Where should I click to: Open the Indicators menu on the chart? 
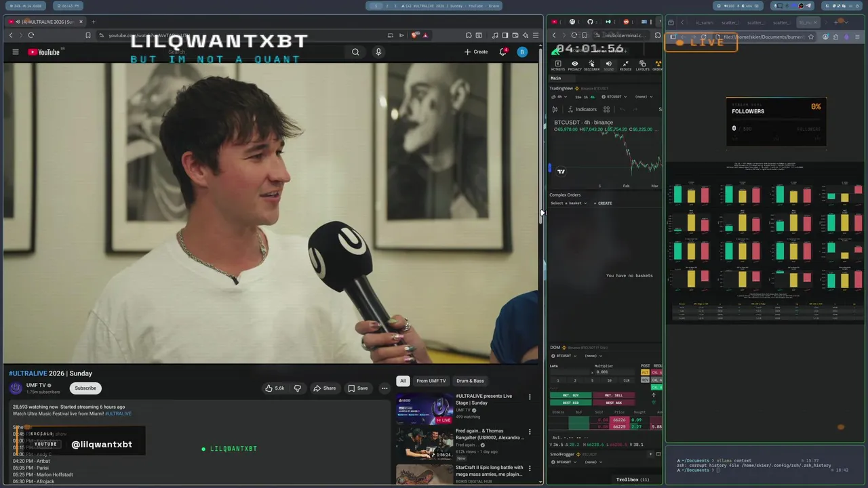pyautogui.click(x=583, y=109)
